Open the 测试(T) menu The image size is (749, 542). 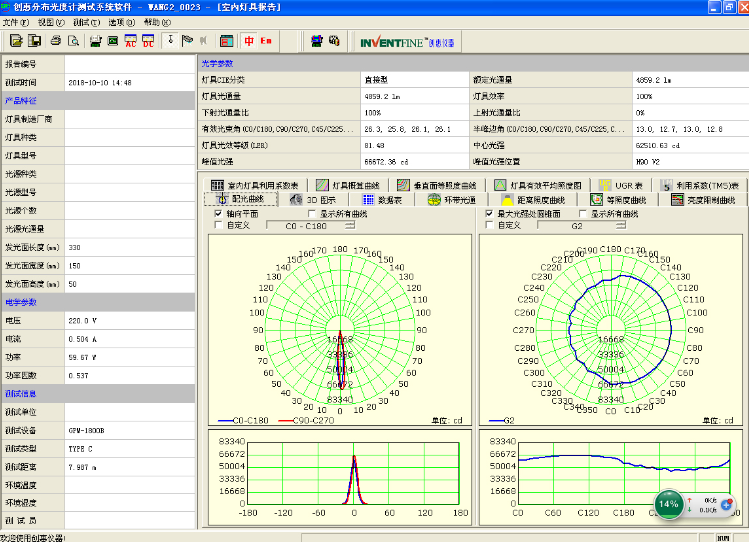(x=86, y=22)
